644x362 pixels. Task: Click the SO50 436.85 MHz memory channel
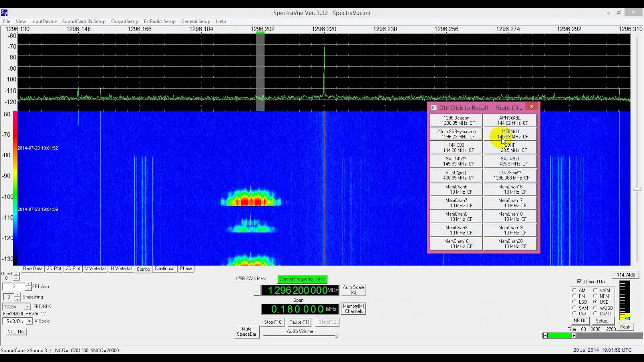[x=456, y=175]
